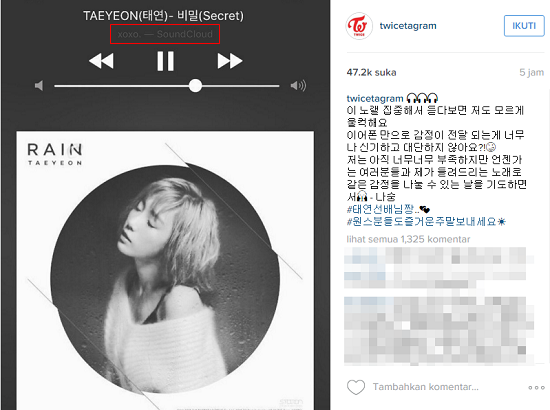The width and height of the screenshot is (550, 410).
Task: Click the twicetagram name in the caption
Action: 375,99
